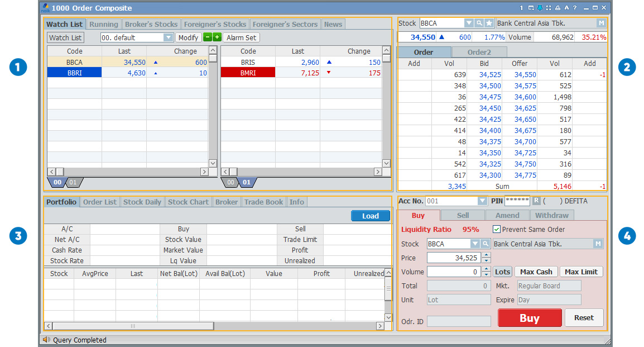
Task: Click the pin window icon in title bar
Action: point(540,8)
